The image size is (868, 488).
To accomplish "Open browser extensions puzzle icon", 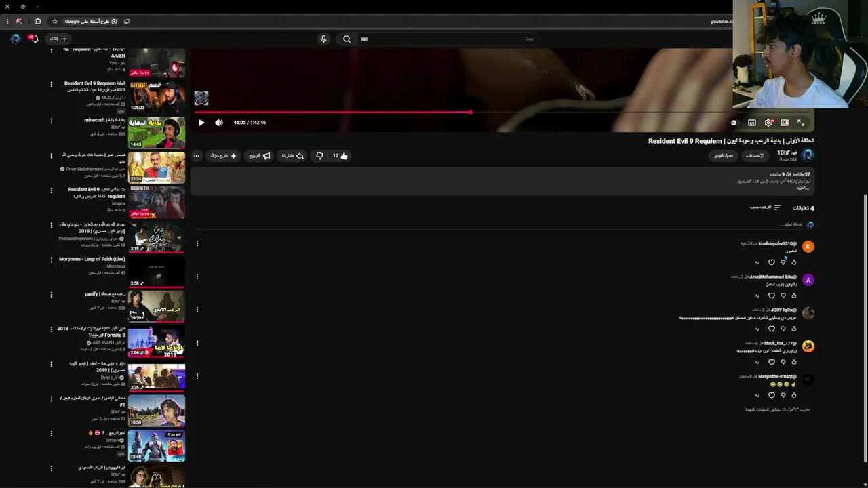I will pyautogui.click(x=38, y=22).
